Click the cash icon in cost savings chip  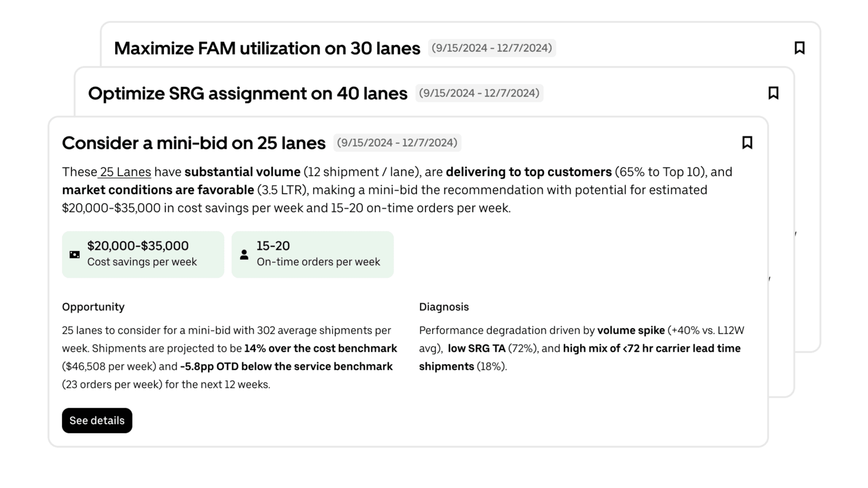75,254
